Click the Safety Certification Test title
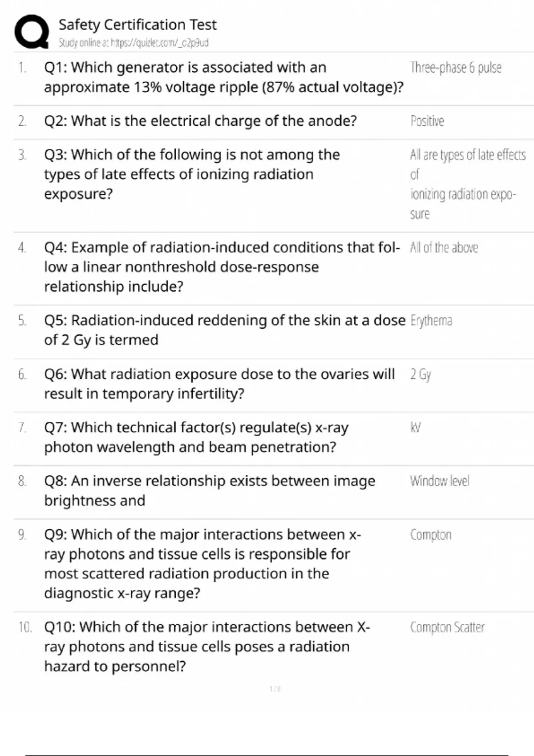 [x=138, y=24]
